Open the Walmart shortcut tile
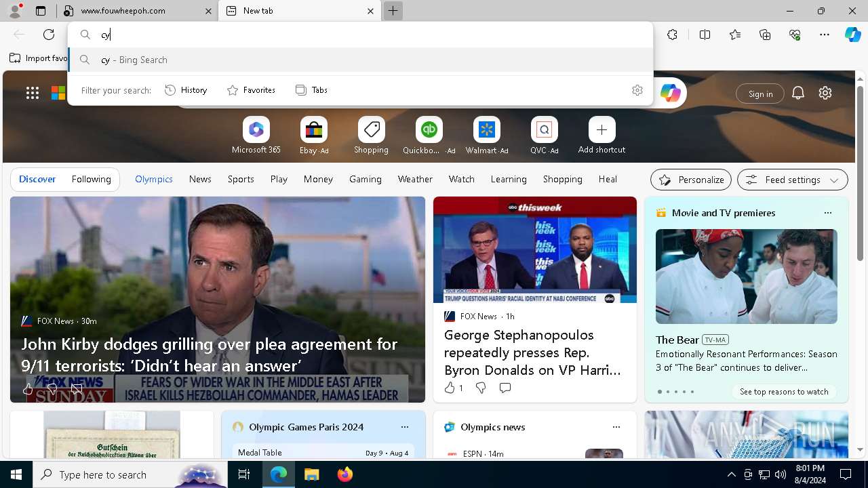Viewport: 868px width, 488px height. point(487,136)
